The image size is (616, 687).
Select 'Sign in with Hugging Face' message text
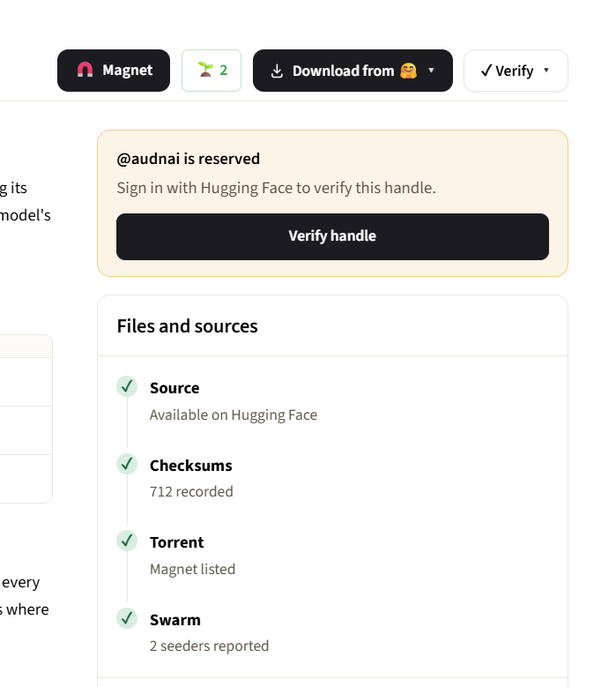coord(276,188)
